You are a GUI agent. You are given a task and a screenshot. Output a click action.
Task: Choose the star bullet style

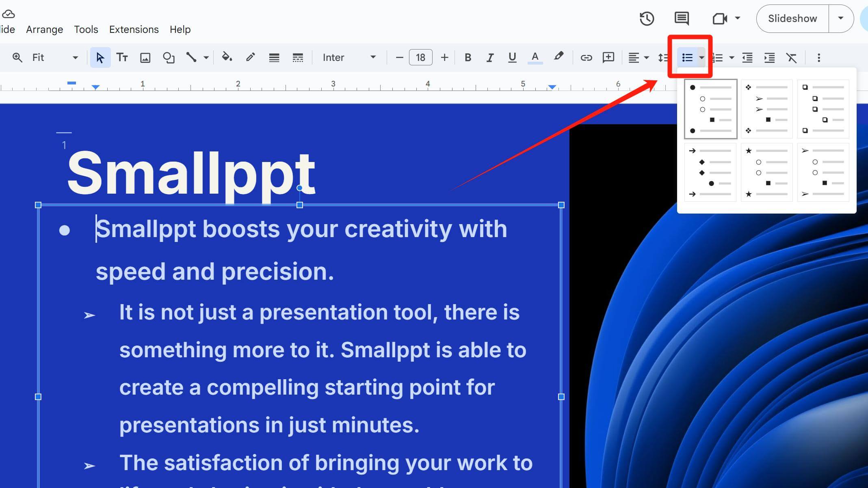(x=767, y=172)
